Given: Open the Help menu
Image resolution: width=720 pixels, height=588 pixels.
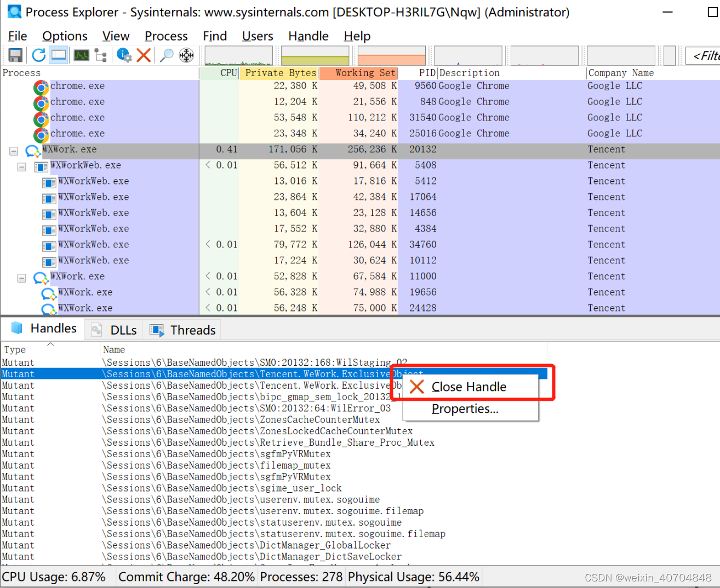Looking at the screenshot, I should (x=357, y=36).
